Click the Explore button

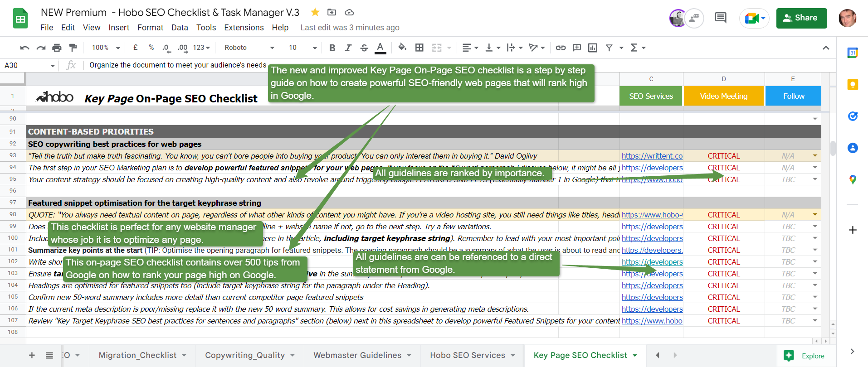pos(806,356)
